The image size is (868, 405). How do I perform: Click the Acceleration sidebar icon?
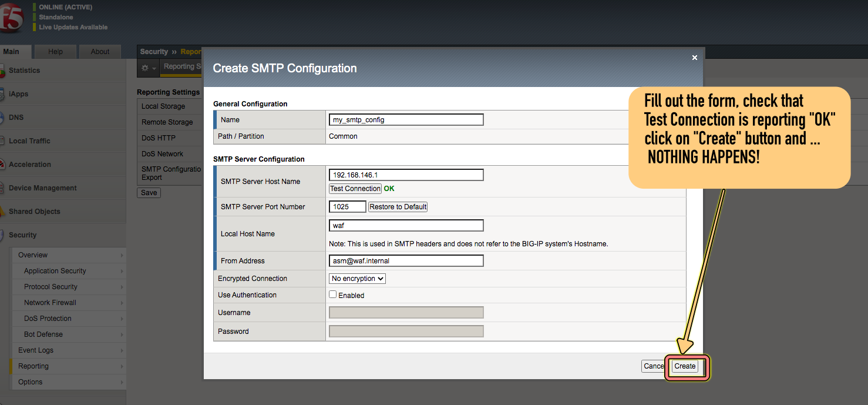click(x=4, y=164)
